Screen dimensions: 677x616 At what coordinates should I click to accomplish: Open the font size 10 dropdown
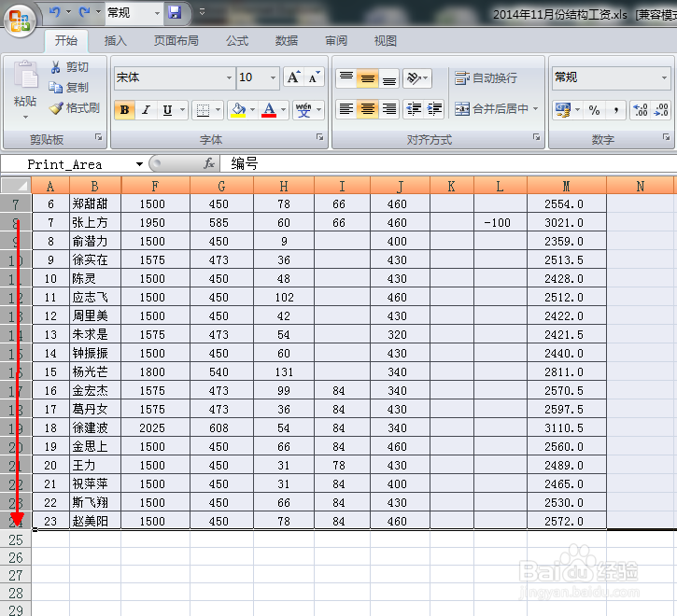click(273, 78)
